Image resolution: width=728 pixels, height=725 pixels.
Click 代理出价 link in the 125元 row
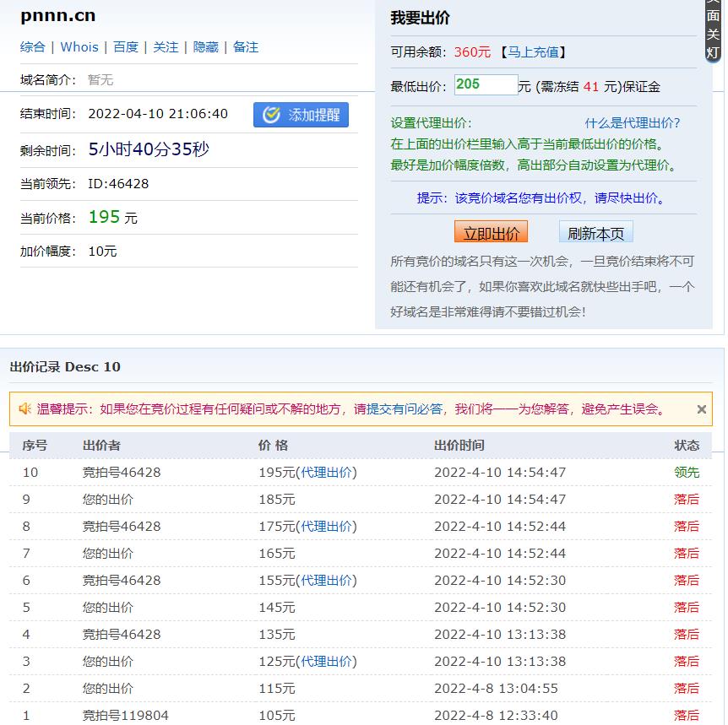click(327, 662)
